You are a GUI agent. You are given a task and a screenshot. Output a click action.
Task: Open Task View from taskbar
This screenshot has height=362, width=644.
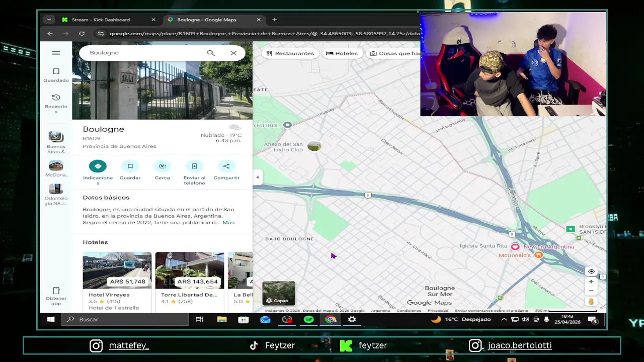pos(199,319)
